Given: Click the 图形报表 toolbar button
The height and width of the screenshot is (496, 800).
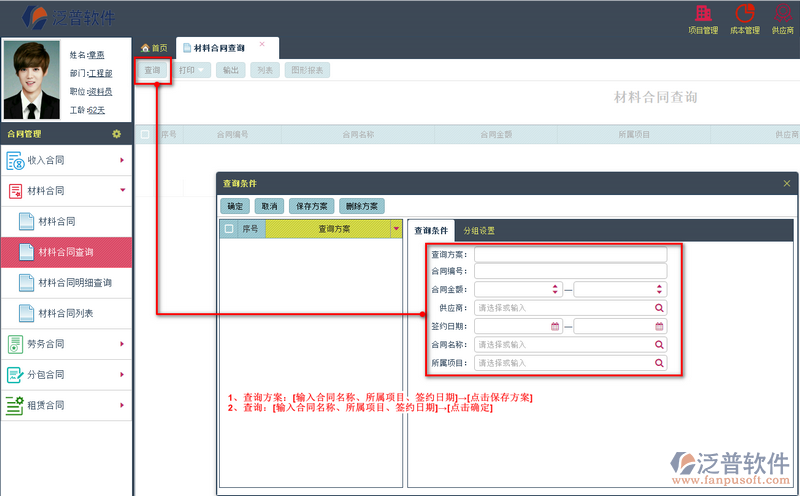Looking at the screenshot, I should point(307,70).
